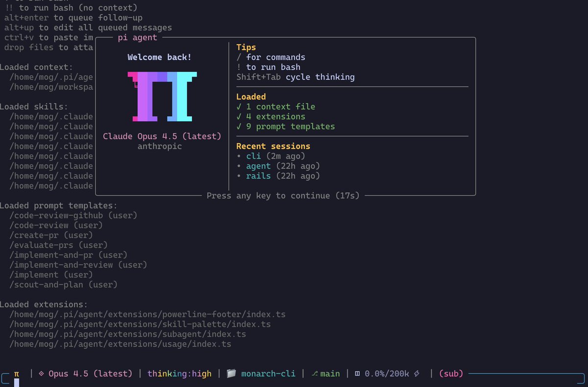Screen dimensions: 588x387
Task: Click the Loaded context: heading
Action: (x=37, y=67)
